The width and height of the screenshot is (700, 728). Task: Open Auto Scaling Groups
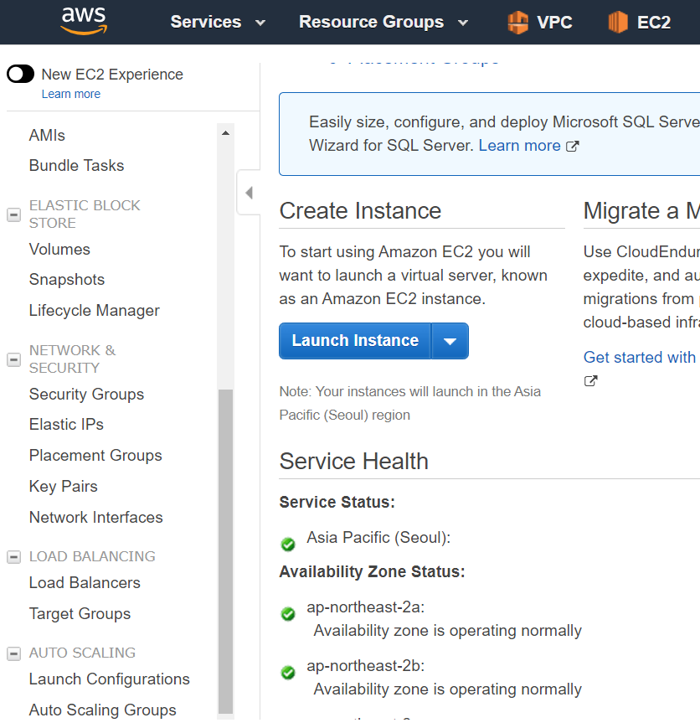pyautogui.click(x=103, y=710)
